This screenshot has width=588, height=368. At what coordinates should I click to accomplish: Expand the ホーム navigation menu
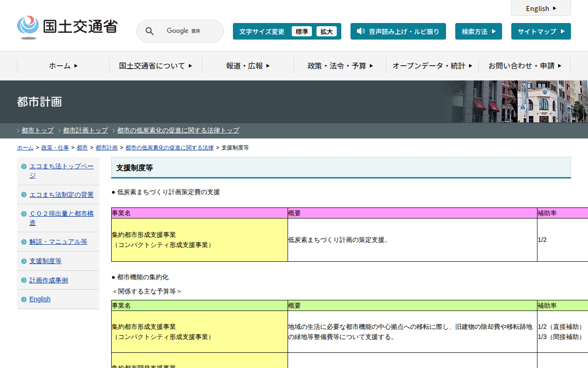point(63,66)
